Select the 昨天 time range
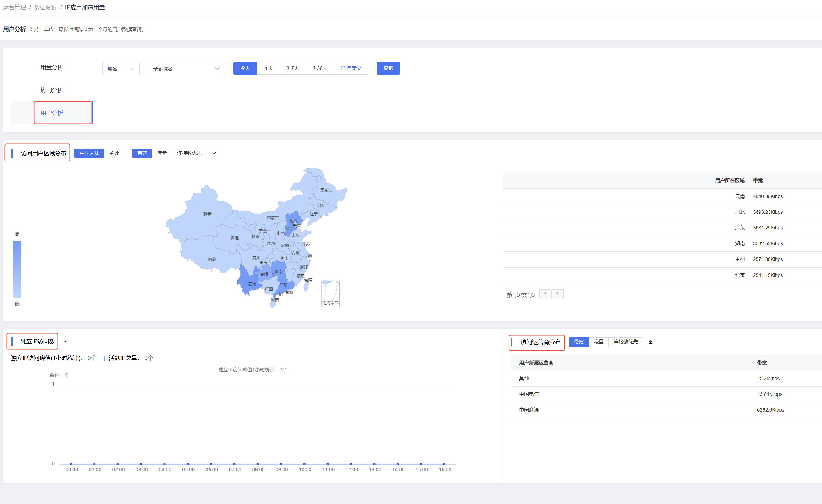The height and width of the screenshot is (504, 822). coord(268,68)
